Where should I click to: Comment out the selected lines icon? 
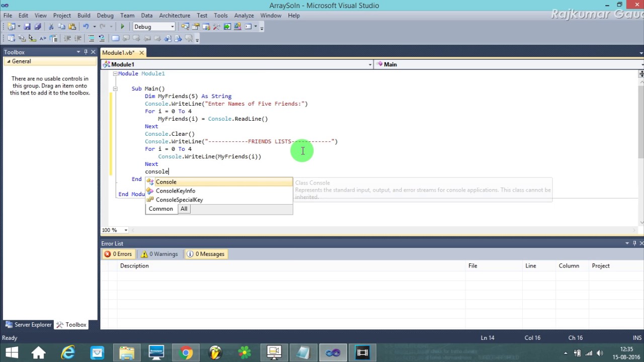(91, 38)
